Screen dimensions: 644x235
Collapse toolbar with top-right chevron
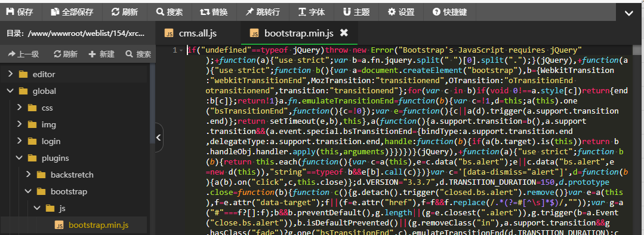tap(629, 13)
